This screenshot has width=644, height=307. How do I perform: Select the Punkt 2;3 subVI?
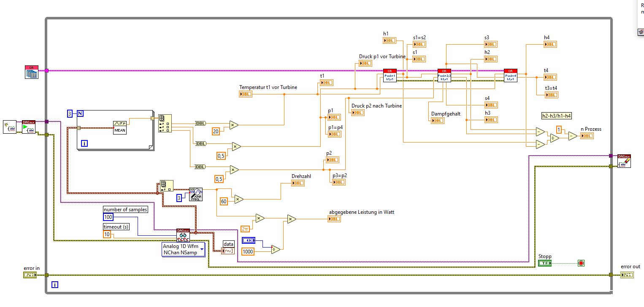point(444,75)
